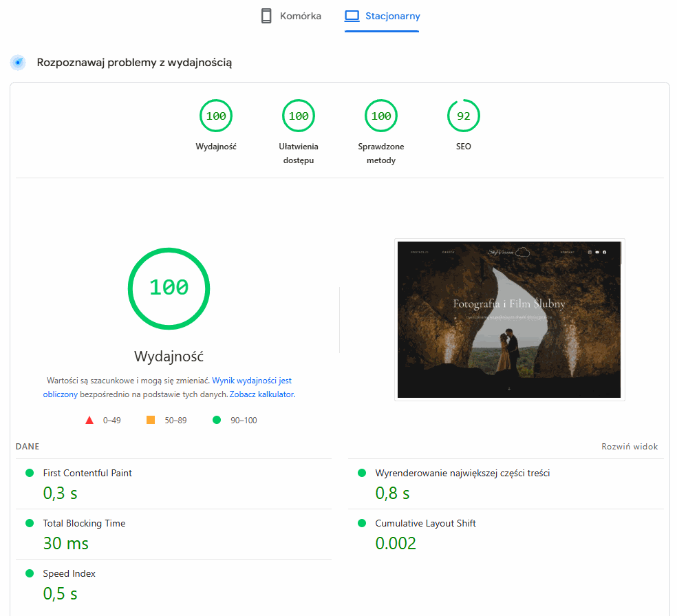Click the Total Blocking Time label

point(84,523)
